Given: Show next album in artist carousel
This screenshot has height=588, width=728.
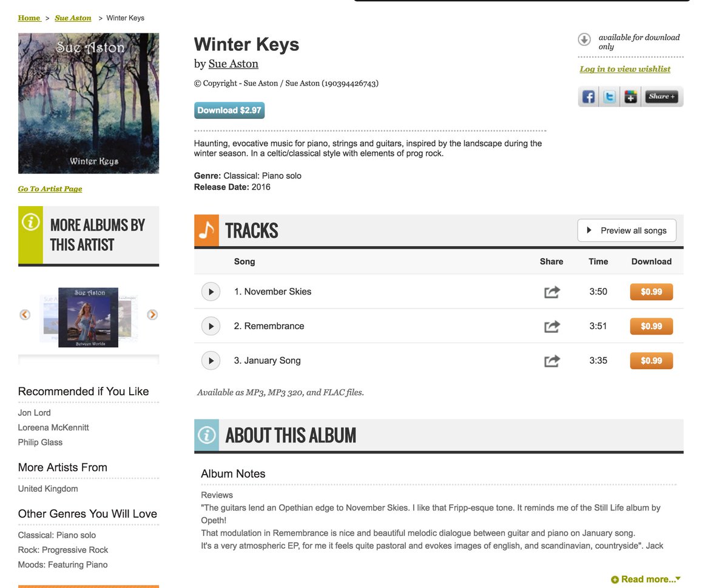Looking at the screenshot, I should [152, 315].
